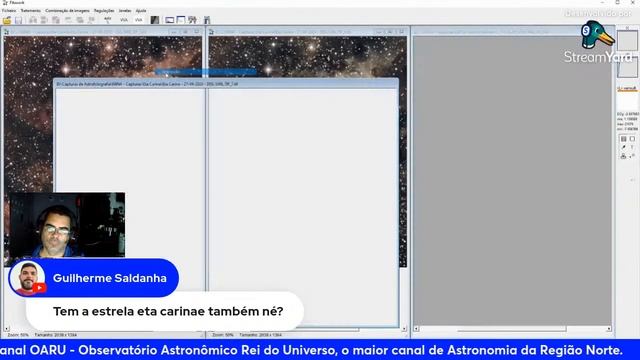The image size is (640, 360).
Task: Click the printer-like icon in right sidebar
Action: 623,156
